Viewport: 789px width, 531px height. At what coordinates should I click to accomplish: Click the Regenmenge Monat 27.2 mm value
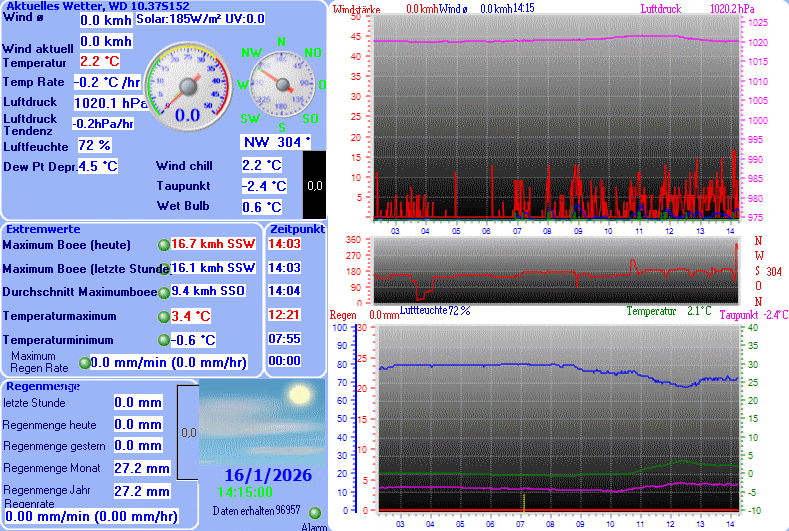coord(141,468)
